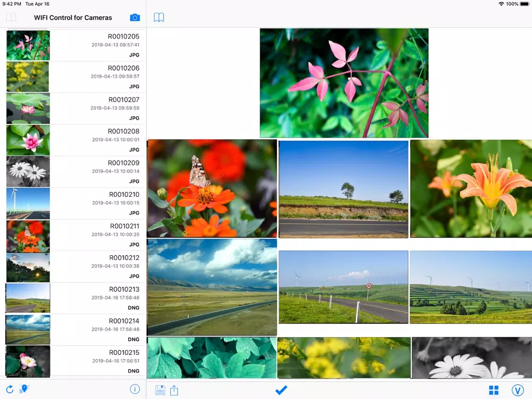Tap the WIFI Control for Cameras title
This screenshot has width=532, height=399.
click(x=73, y=18)
